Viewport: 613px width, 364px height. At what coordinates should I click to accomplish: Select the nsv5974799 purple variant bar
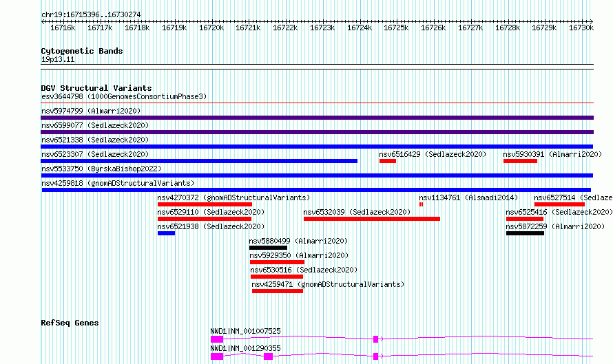pyautogui.click(x=317, y=118)
